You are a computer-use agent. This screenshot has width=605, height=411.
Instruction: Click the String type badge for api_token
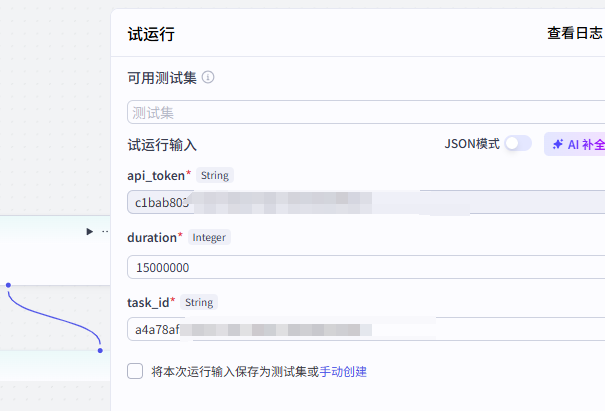[x=215, y=175]
